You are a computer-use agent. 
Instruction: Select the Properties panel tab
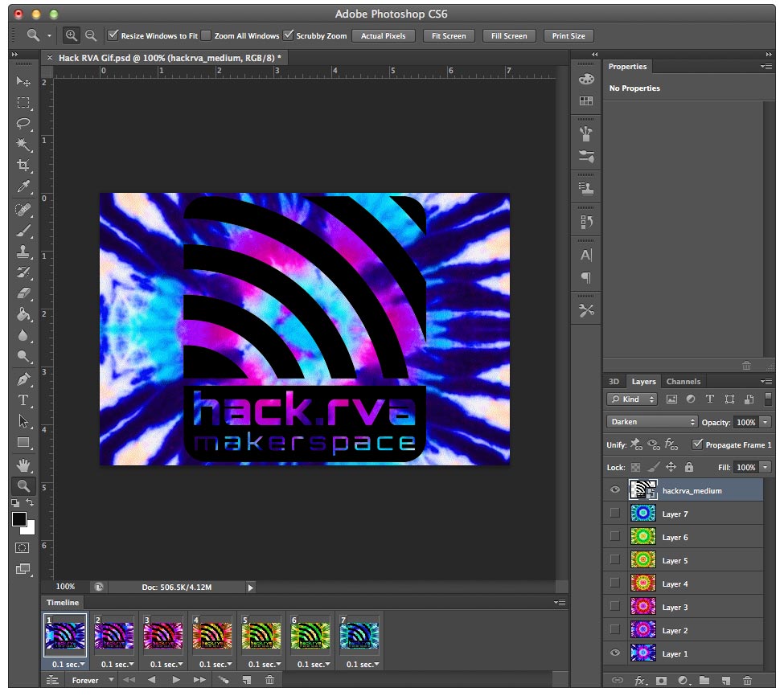point(627,67)
